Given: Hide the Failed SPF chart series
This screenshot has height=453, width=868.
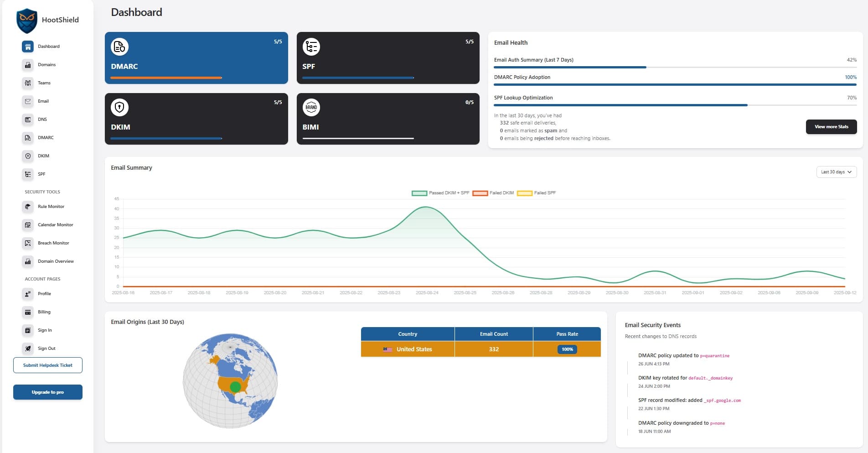Looking at the screenshot, I should click(x=537, y=193).
